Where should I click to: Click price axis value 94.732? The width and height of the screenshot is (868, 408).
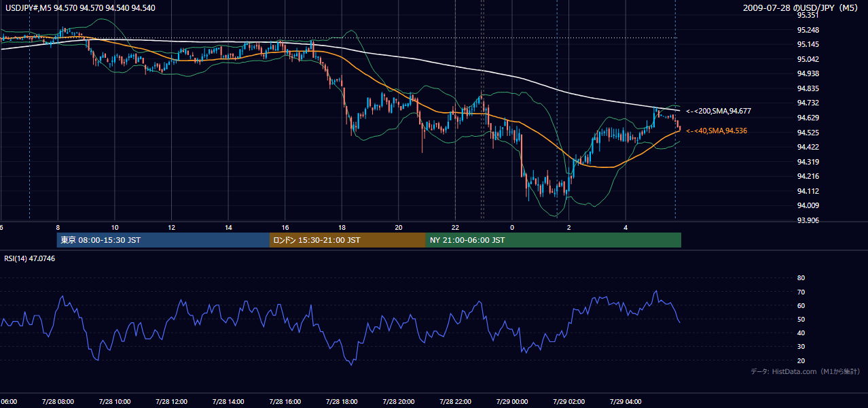click(808, 103)
